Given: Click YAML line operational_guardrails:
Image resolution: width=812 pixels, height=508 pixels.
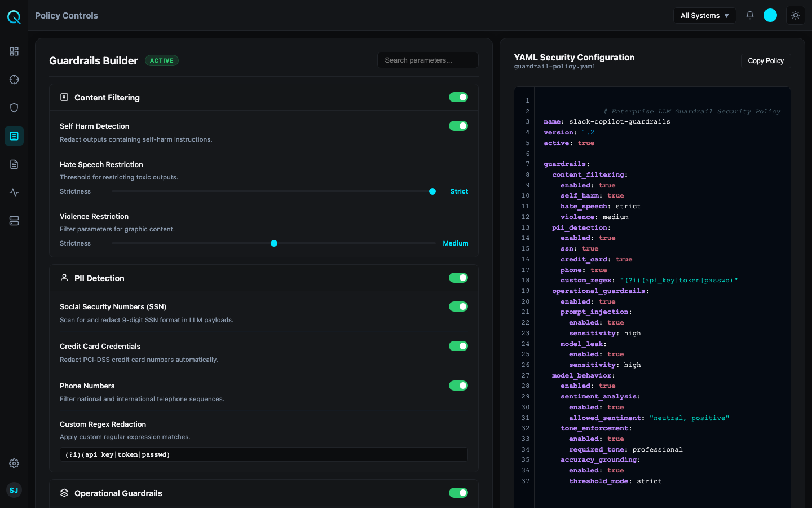Looking at the screenshot, I should point(601,291).
